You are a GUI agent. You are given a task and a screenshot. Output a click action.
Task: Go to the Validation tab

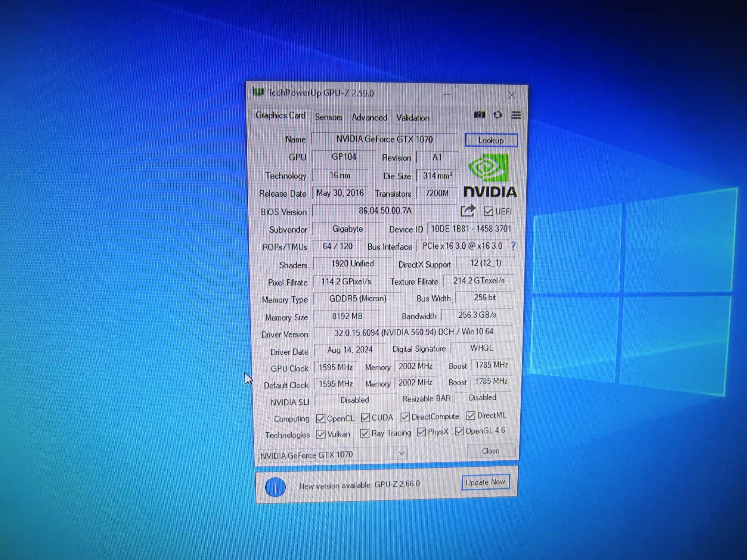coord(413,118)
